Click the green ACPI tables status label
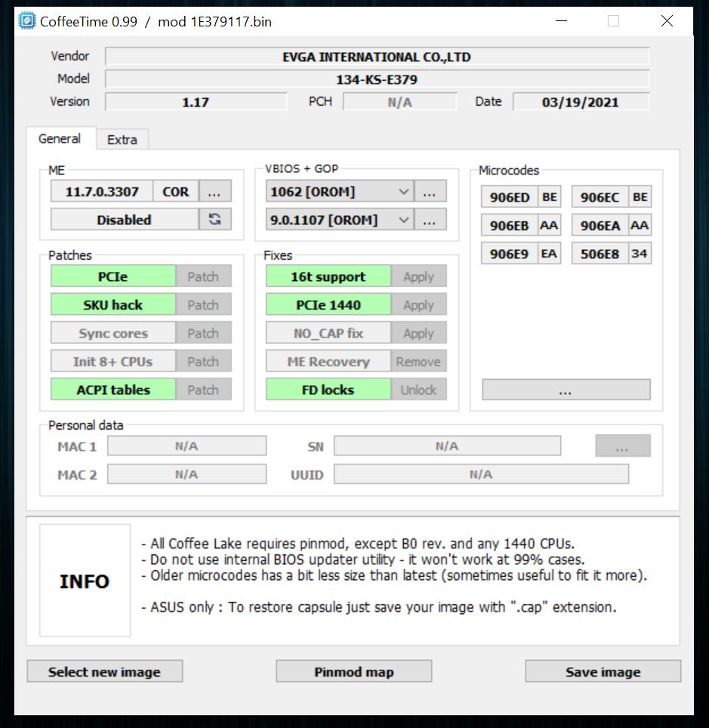The image size is (709, 728). click(x=113, y=390)
